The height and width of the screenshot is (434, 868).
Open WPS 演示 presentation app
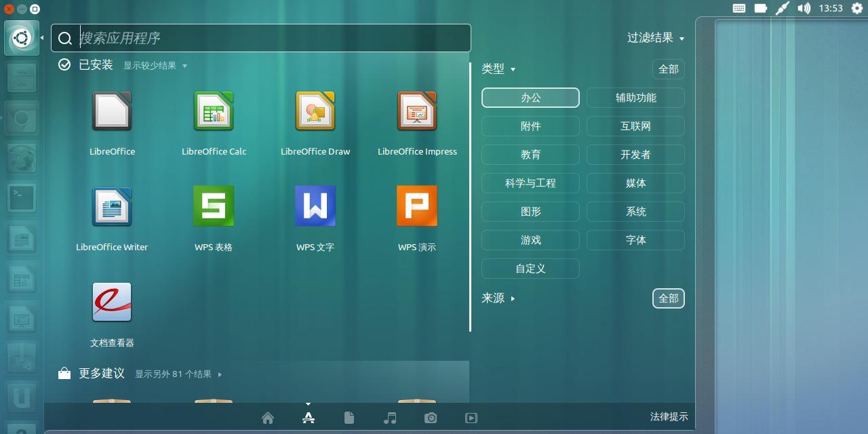pos(417,206)
